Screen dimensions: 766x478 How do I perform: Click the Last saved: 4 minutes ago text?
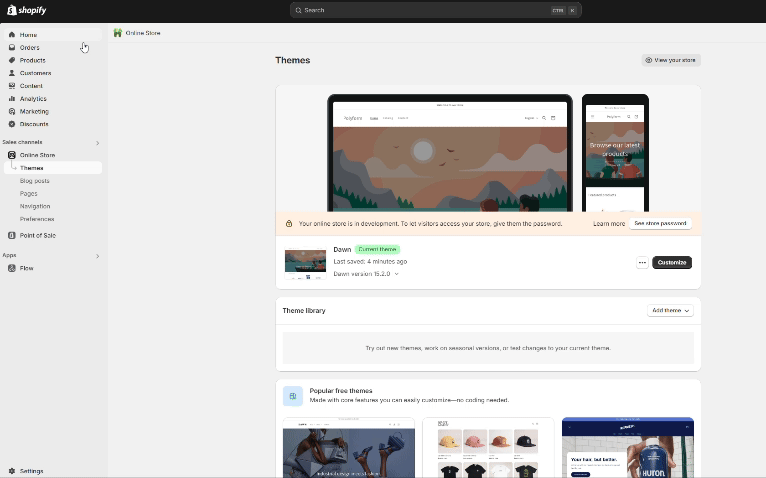click(x=370, y=261)
